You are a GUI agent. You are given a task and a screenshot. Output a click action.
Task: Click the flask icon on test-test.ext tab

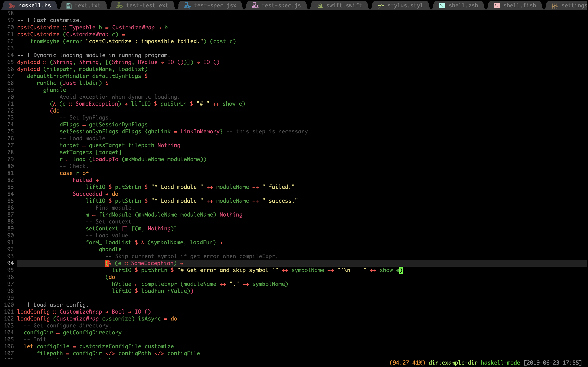click(120, 6)
